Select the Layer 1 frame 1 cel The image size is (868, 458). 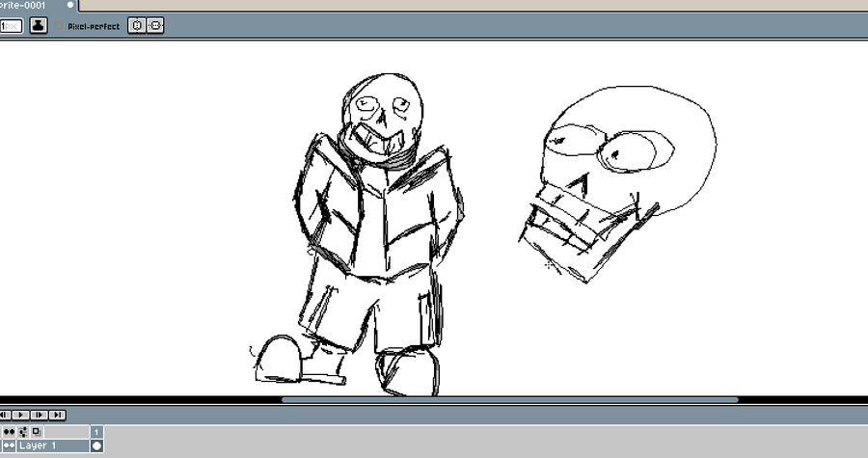point(96,445)
